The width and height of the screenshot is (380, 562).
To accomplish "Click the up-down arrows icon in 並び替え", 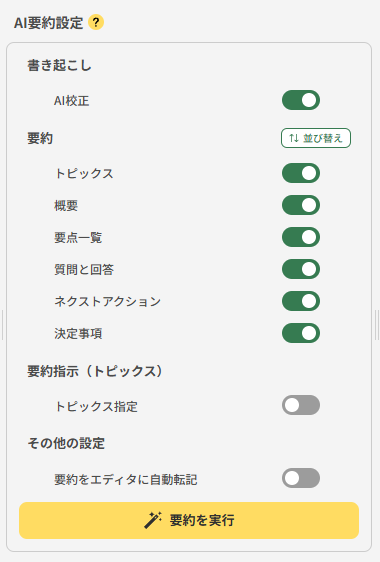I will pos(294,138).
